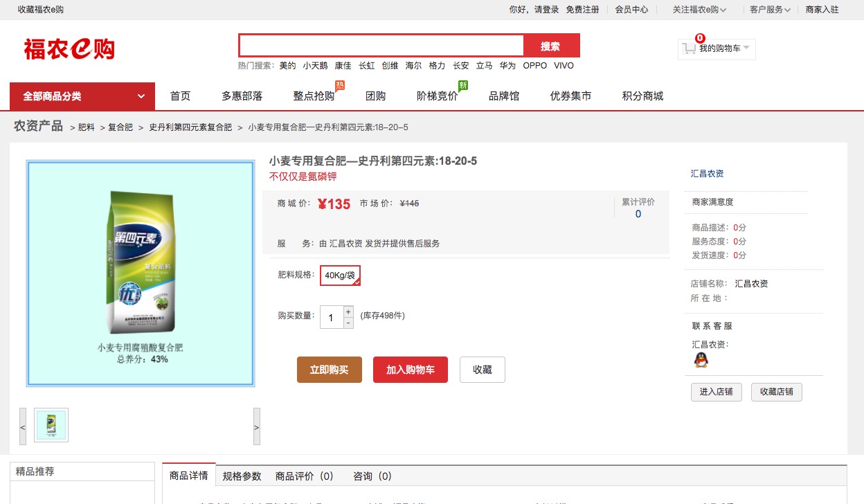The image size is (864, 504).
Task: Click hot search keyword 海尔
Action: pos(414,66)
